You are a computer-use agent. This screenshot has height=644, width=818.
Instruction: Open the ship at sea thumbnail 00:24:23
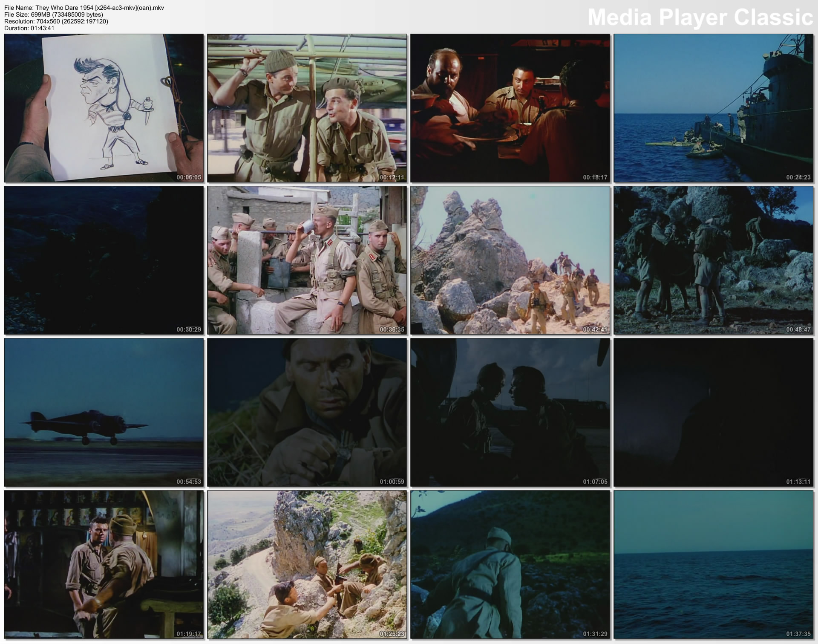[714, 108]
